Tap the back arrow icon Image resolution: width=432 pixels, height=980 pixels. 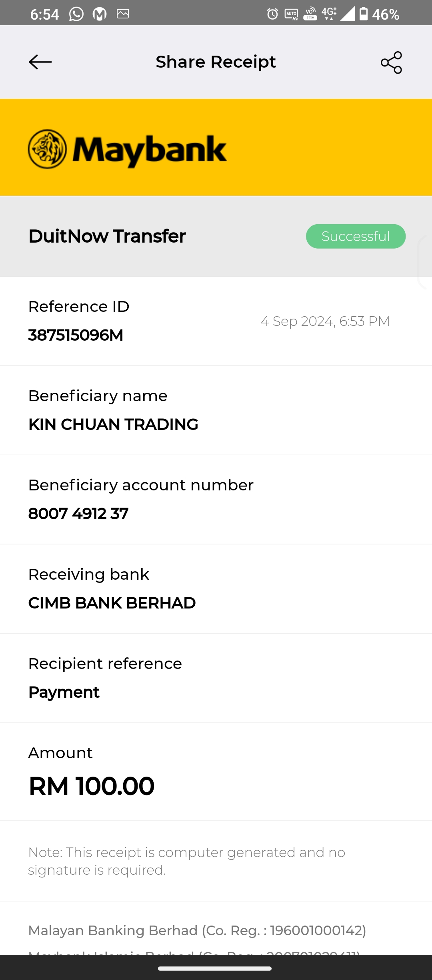tap(40, 62)
